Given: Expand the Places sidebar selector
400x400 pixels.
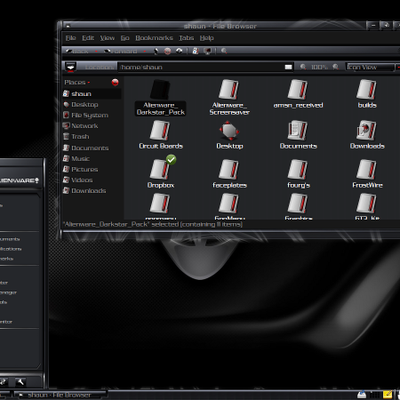Looking at the screenshot, I should pos(77,82).
